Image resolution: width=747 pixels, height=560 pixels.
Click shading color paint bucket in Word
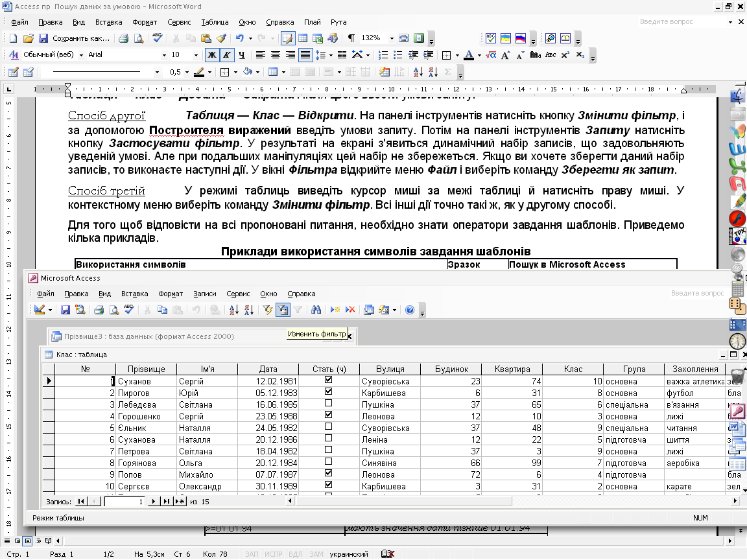tap(248, 73)
